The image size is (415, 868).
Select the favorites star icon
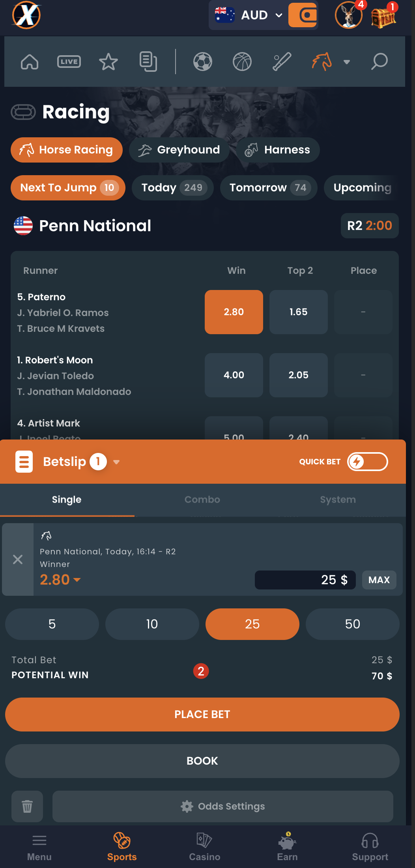(108, 62)
